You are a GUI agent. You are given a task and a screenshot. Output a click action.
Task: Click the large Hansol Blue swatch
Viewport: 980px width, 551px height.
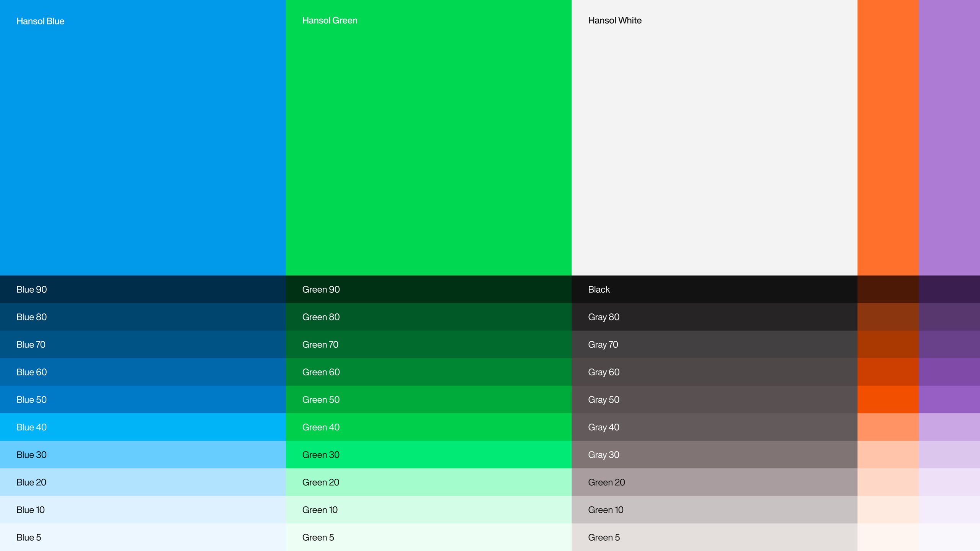tap(142, 138)
